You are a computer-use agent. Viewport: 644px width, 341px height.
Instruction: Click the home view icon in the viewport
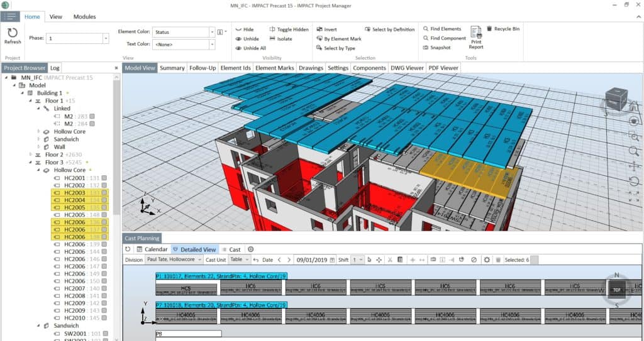[x=633, y=107]
